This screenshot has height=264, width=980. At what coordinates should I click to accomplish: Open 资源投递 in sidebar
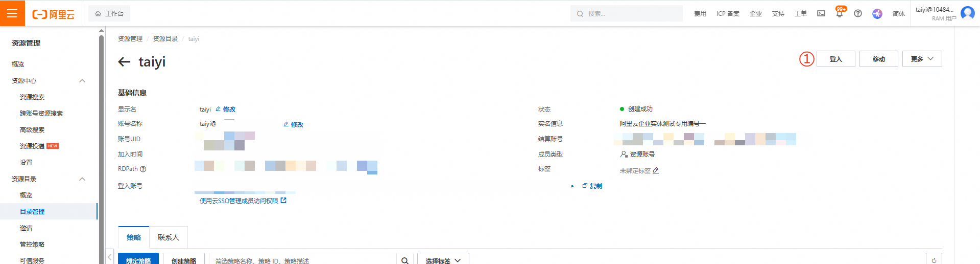(x=32, y=146)
